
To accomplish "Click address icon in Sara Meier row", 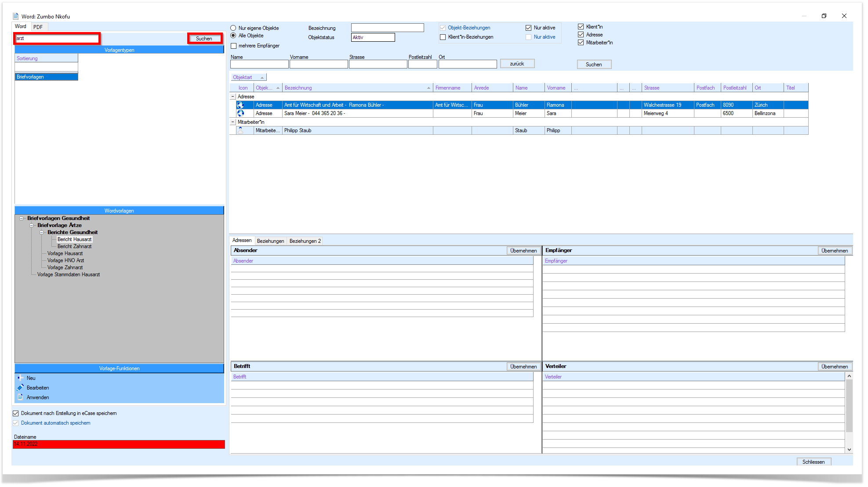I will 240,113.
